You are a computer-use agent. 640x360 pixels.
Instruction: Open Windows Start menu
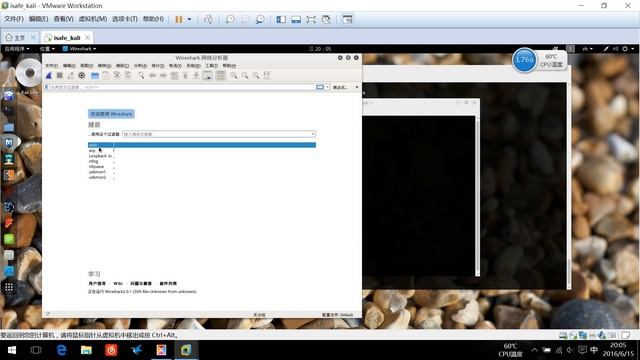click(12, 350)
